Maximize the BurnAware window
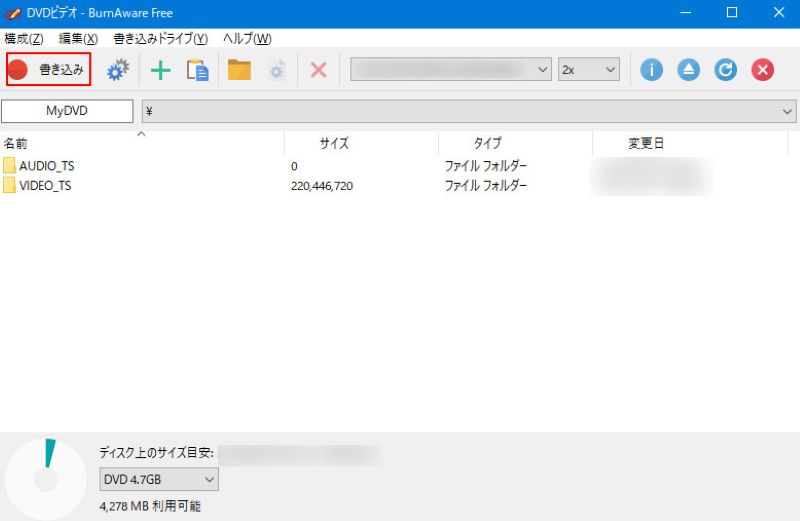This screenshot has height=521, width=800. (732, 13)
